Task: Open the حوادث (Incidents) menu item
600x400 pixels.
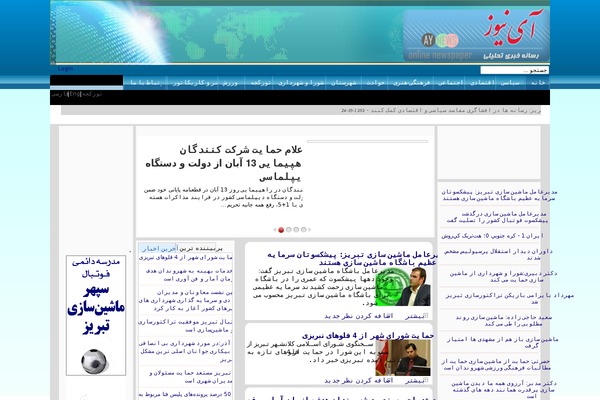Action: click(x=375, y=82)
